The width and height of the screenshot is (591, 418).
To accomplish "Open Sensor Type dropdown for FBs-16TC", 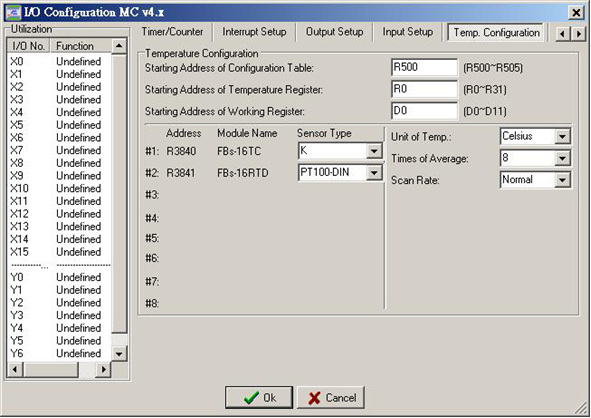I will coord(374,152).
